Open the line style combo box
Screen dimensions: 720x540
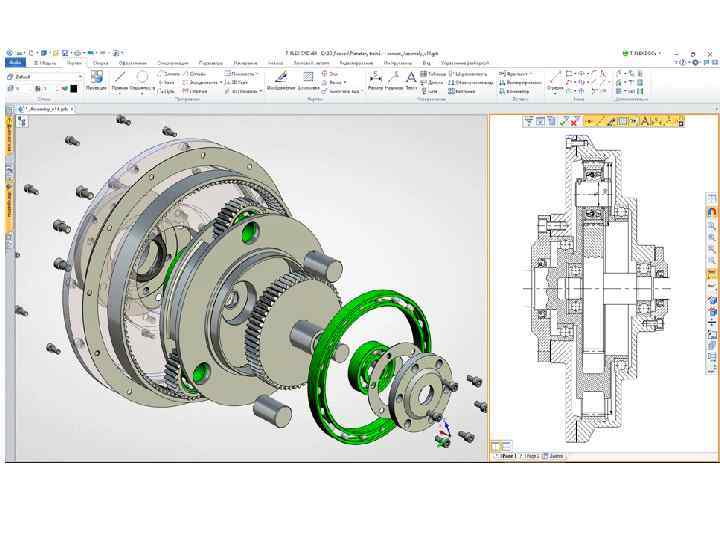tap(45, 77)
